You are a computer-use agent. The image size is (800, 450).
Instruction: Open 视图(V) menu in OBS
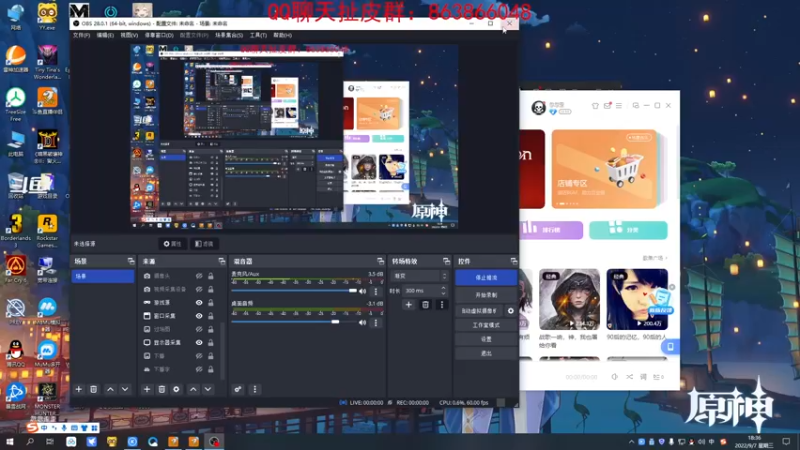tap(129, 35)
